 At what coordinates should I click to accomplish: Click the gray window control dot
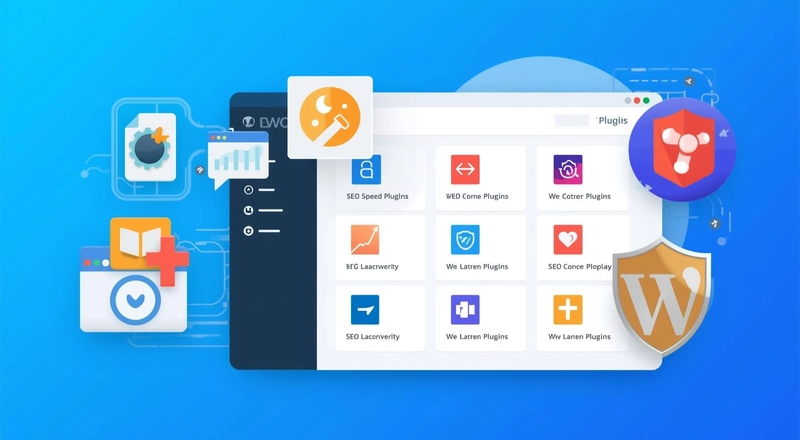point(628,101)
